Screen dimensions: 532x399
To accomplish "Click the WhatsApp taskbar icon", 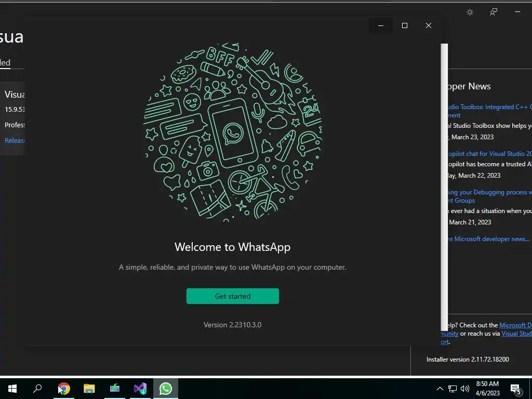I will click(x=166, y=389).
